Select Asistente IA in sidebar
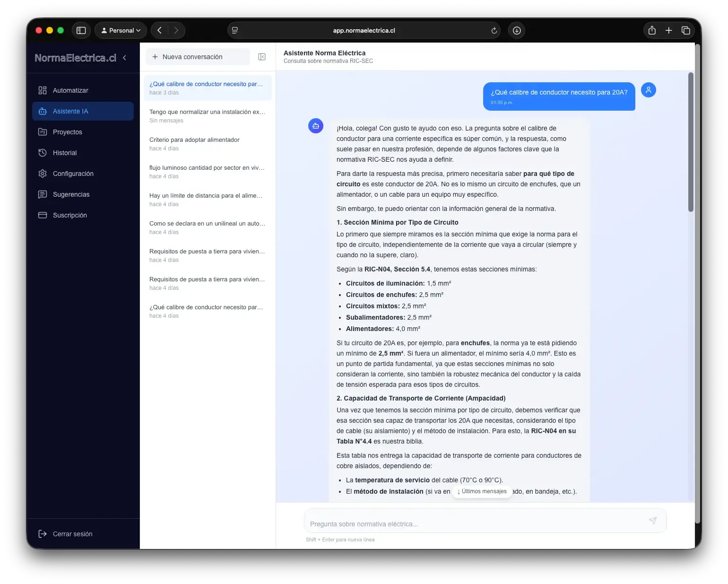 click(x=83, y=111)
